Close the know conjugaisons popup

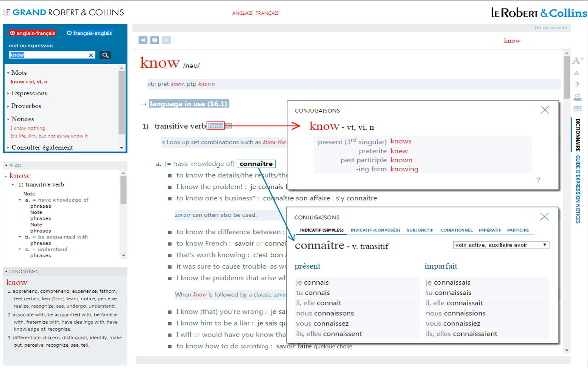545,110
